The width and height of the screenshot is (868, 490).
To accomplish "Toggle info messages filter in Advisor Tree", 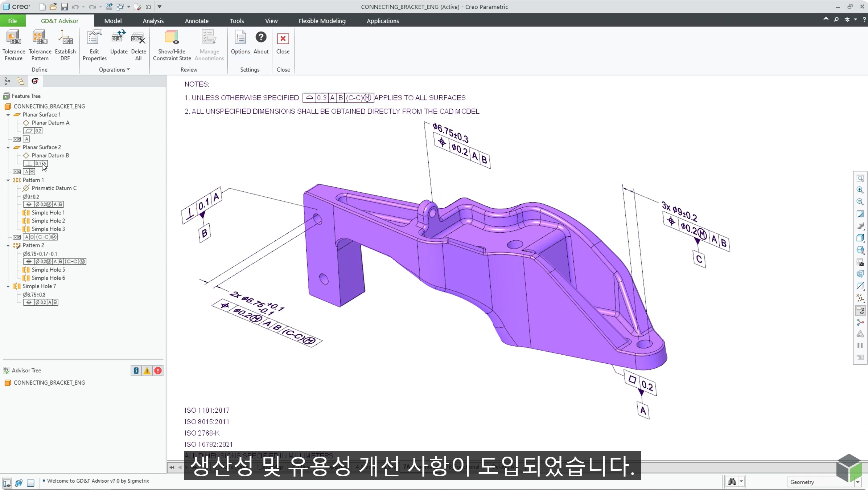I will coord(136,371).
